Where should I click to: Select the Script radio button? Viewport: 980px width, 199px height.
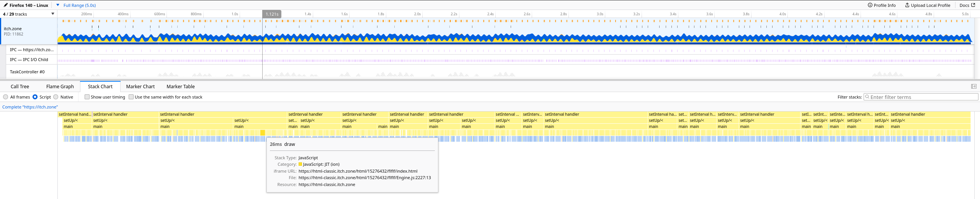(35, 97)
